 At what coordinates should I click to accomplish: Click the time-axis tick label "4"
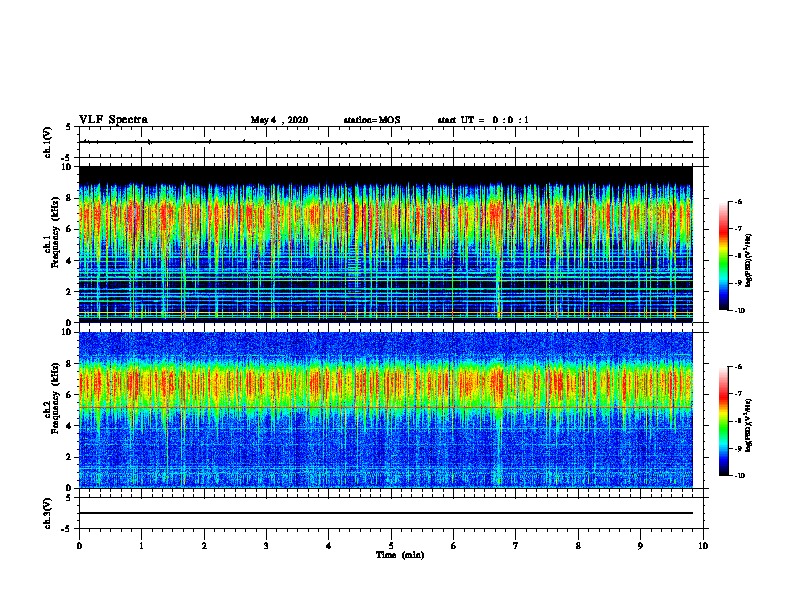click(x=329, y=546)
